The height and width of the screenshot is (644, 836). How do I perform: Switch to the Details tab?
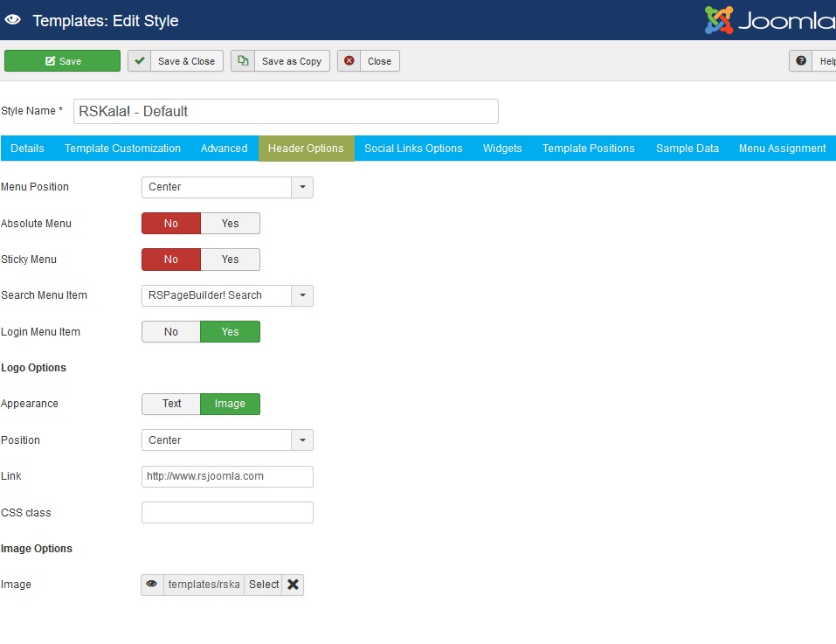(27, 149)
